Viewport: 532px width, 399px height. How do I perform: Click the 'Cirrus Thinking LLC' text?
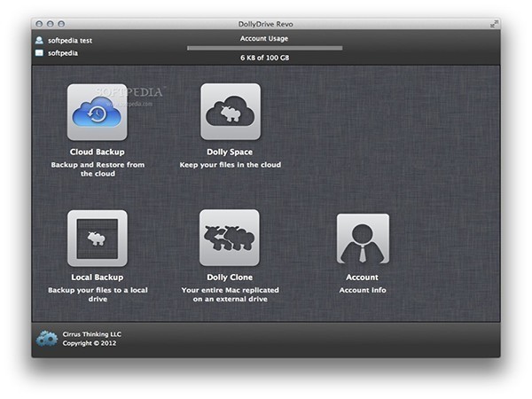point(91,334)
